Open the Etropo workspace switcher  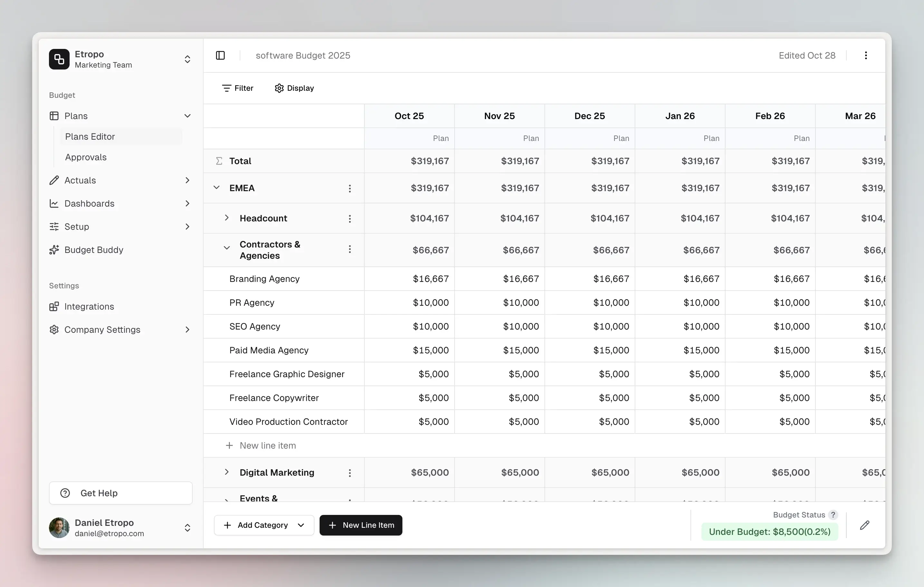point(188,59)
